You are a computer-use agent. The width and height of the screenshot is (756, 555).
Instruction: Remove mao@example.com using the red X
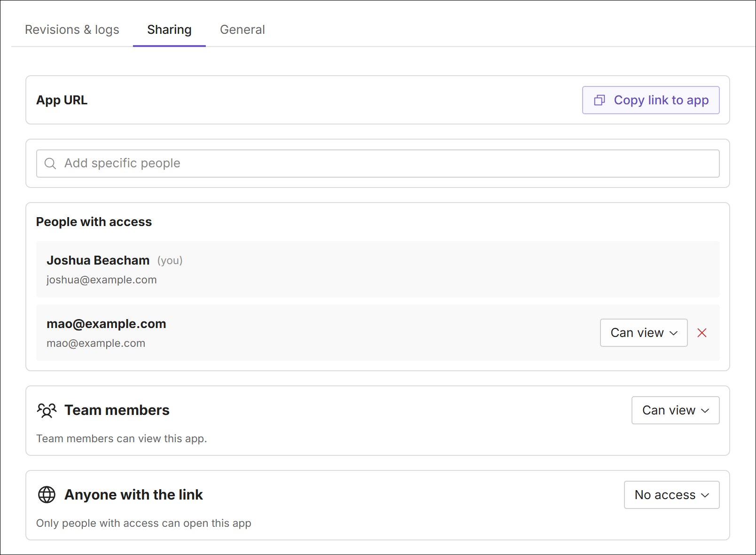tap(702, 333)
